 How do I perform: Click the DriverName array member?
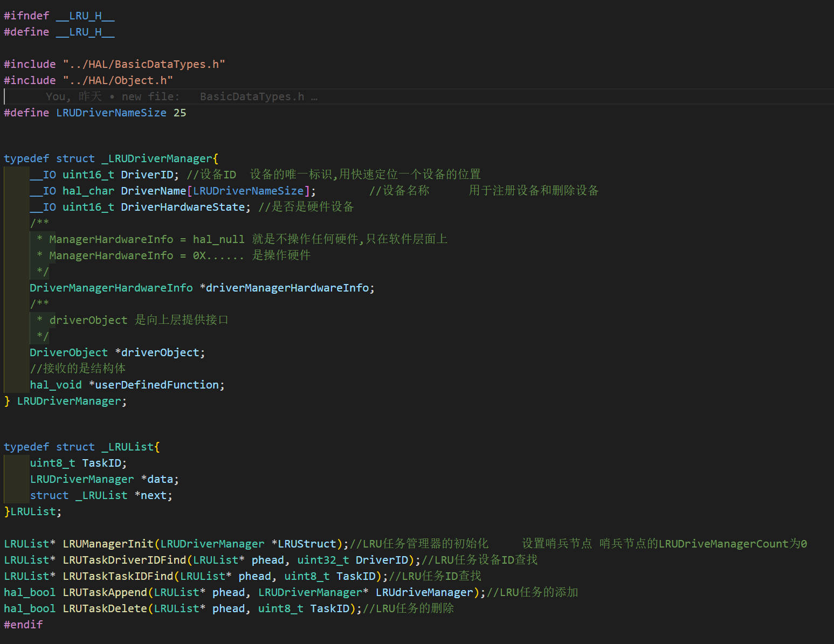coord(154,191)
